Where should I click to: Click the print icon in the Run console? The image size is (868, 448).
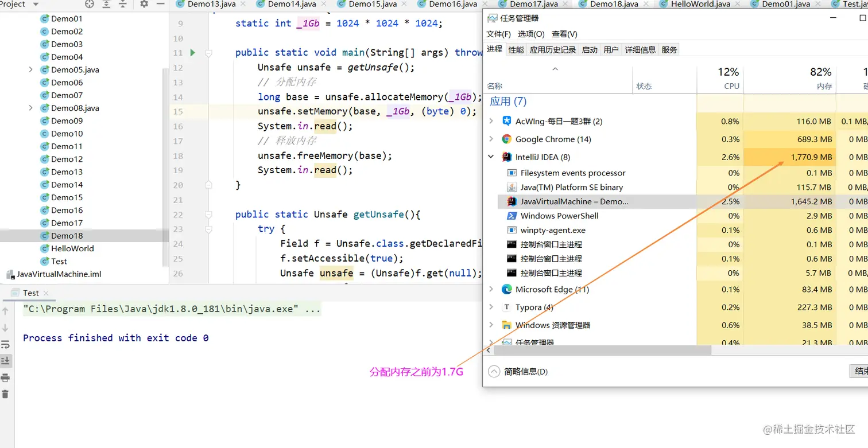pyautogui.click(x=5, y=377)
